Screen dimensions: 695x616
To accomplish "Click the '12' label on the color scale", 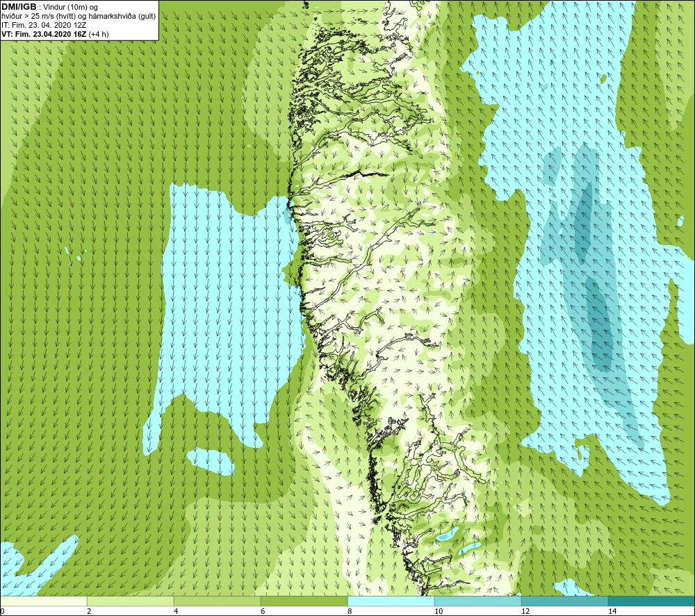I will pos(525,612).
